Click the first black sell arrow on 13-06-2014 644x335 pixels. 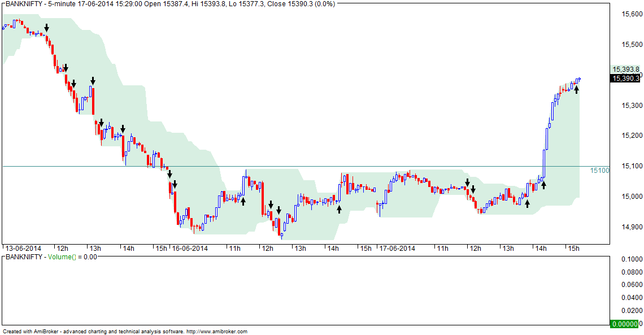(x=46, y=27)
